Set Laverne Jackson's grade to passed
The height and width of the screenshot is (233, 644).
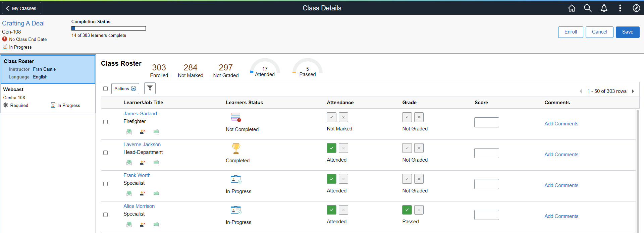point(407,148)
